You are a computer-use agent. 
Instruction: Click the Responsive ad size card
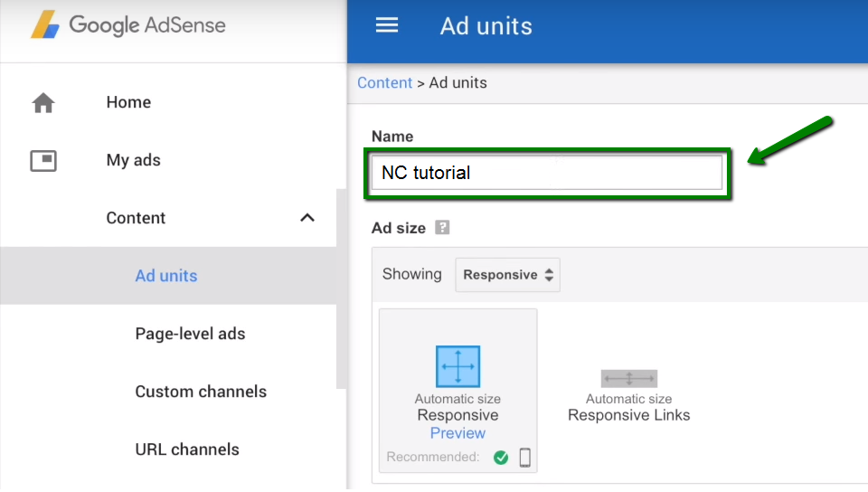tap(458, 391)
